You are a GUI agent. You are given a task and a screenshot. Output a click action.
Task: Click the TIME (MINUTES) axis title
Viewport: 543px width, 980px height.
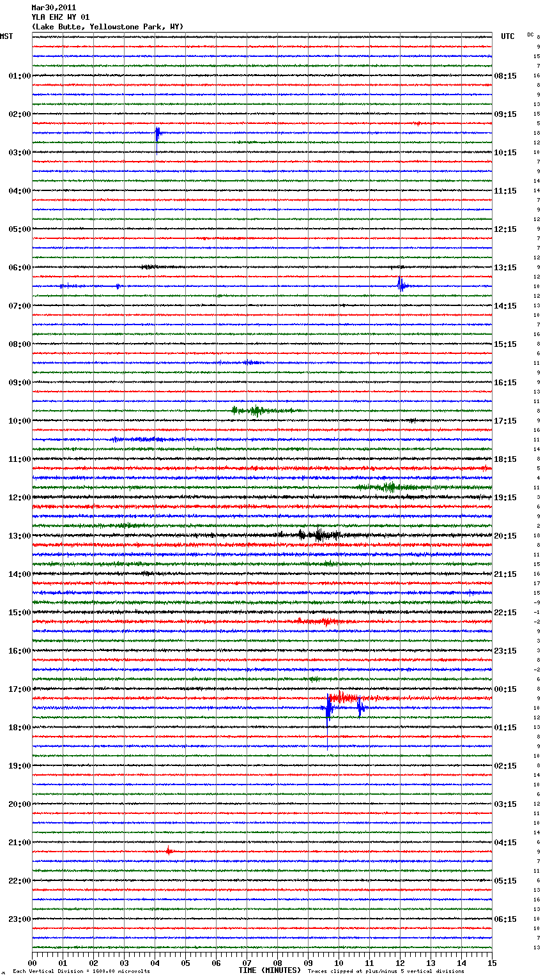[x=270, y=970]
